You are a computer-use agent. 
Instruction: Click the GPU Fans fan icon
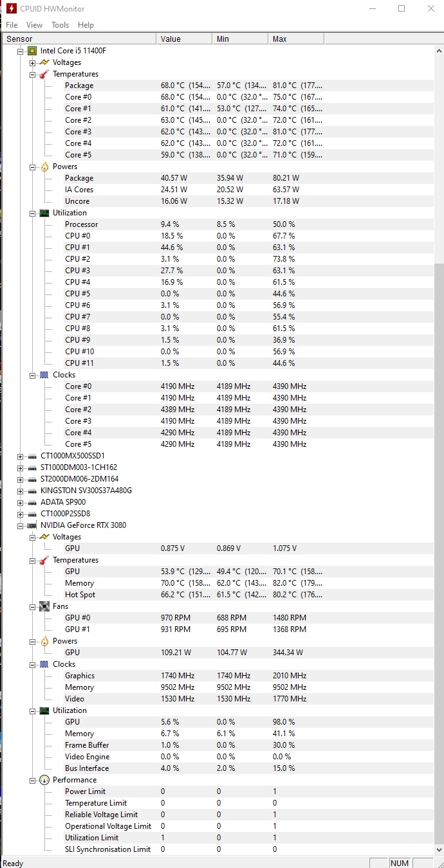point(44,606)
